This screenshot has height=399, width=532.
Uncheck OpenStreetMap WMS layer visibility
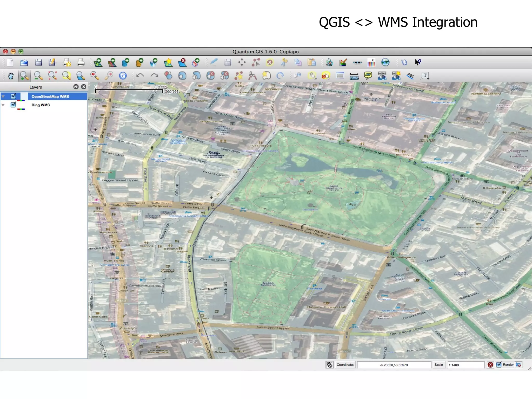[13, 96]
